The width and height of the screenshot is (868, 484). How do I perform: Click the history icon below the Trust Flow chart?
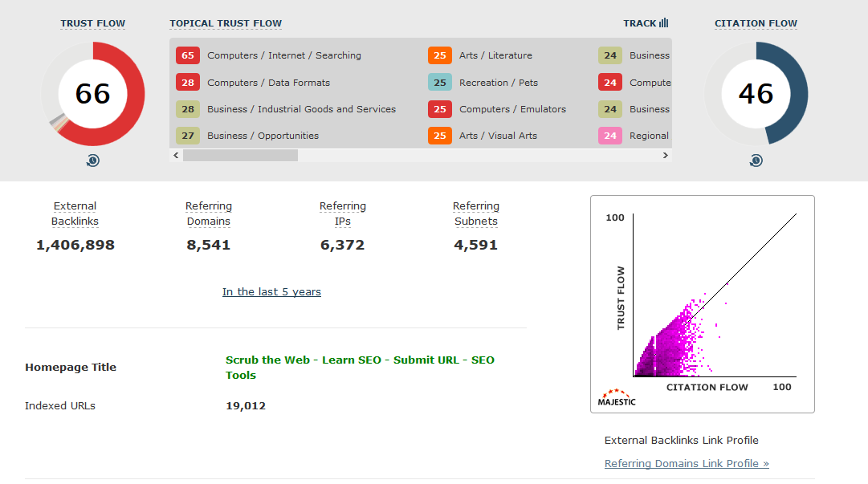tap(93, 161)
